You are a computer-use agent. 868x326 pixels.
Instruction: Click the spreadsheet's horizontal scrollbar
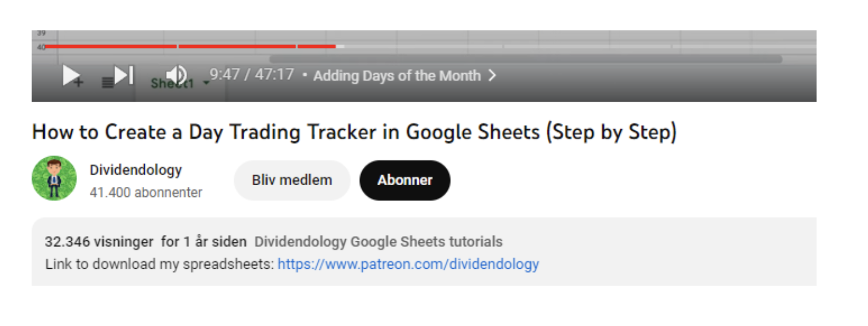(525, 59)
